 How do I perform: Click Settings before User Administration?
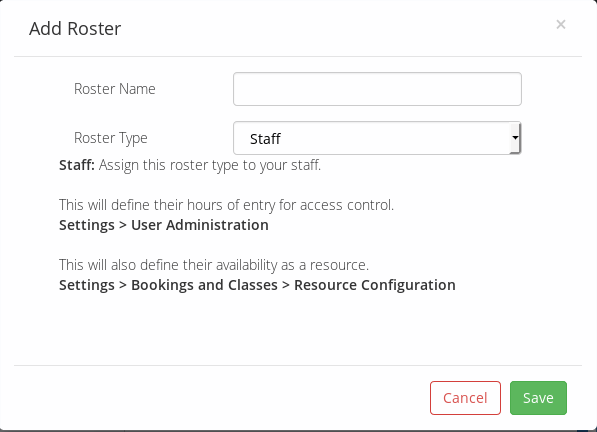[87, 225]
